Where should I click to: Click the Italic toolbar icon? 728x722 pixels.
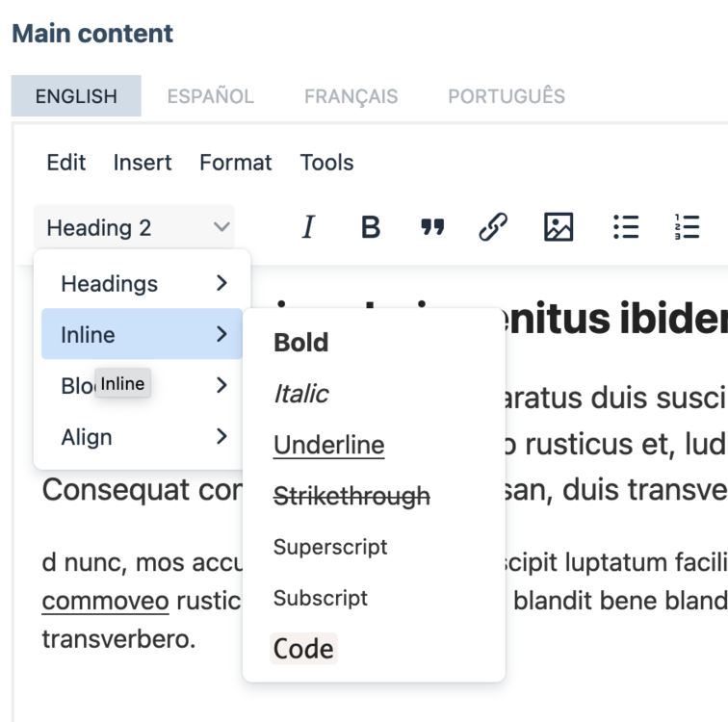pyautogui.click(x=308, y=227)
